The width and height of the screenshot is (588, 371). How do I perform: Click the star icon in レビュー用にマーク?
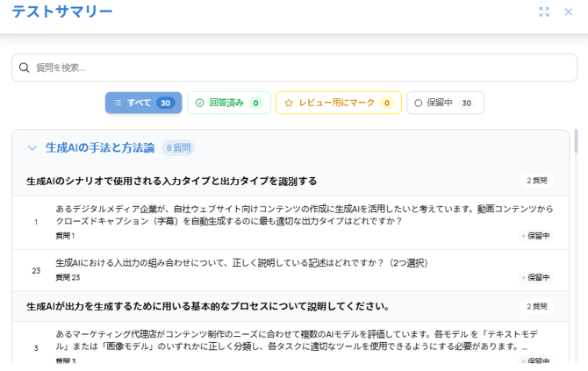click(x=288, y=103)
